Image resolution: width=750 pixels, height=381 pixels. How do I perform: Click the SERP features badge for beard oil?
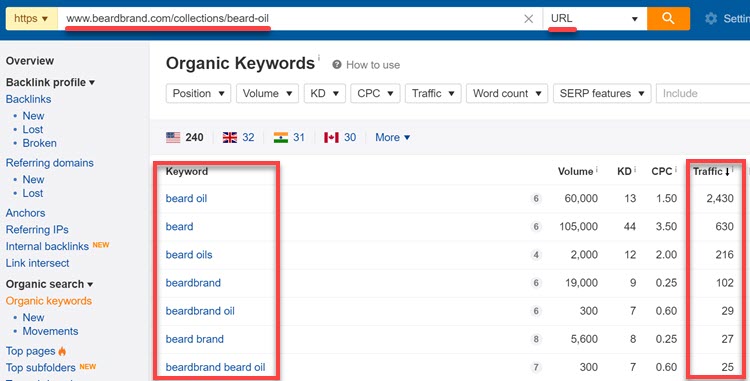click(x=536, y=198)
